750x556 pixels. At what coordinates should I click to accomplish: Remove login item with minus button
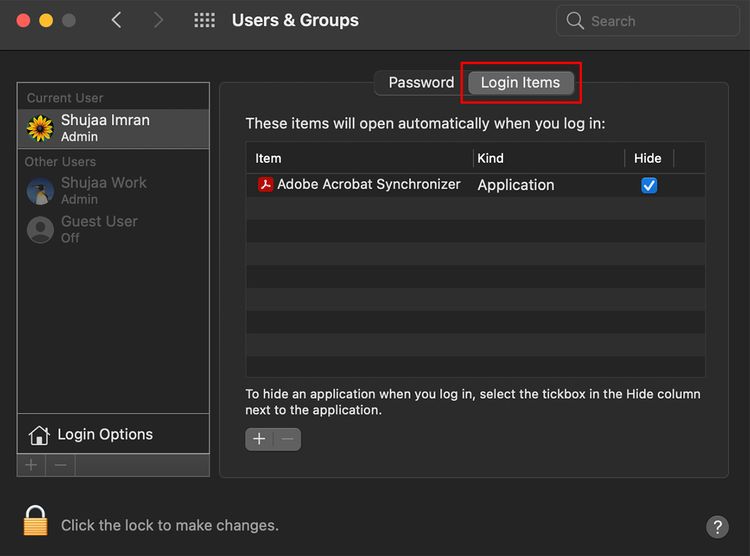[287, 439]
